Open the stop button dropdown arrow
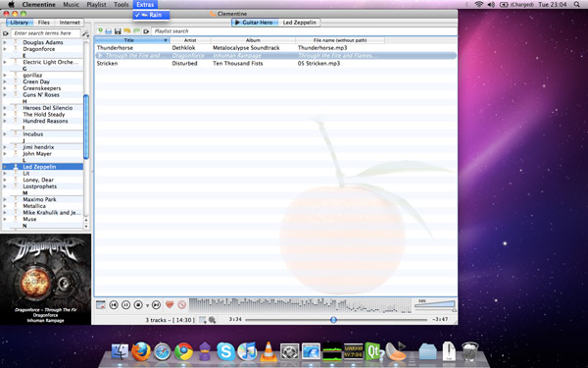 (x=147, y=305)
